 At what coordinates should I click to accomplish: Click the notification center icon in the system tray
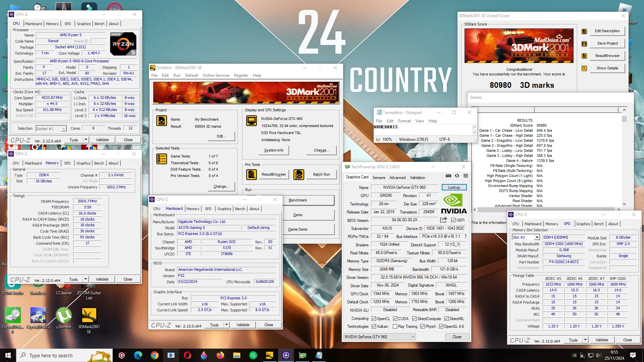(x=633, y=355)
